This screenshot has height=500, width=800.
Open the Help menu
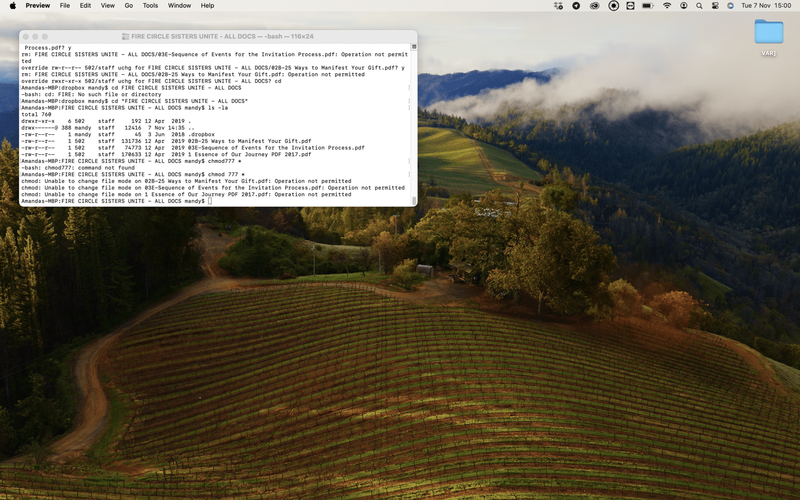(x=207, y=5)
